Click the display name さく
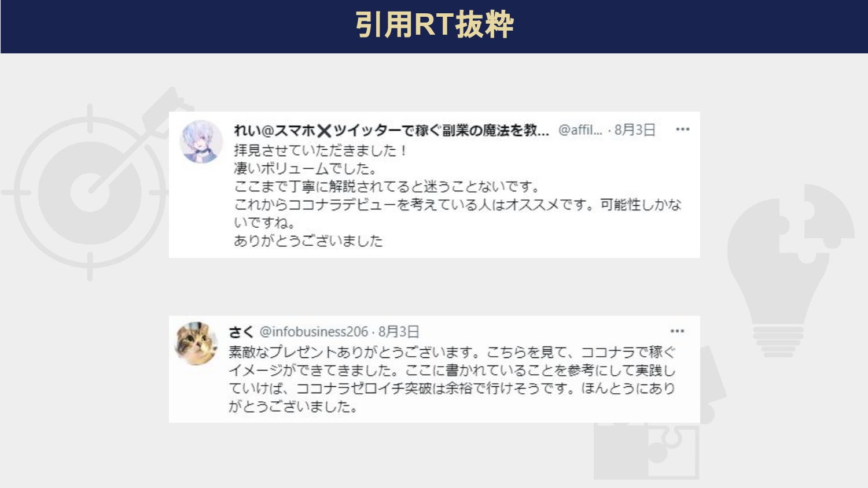 pos(241,332)
